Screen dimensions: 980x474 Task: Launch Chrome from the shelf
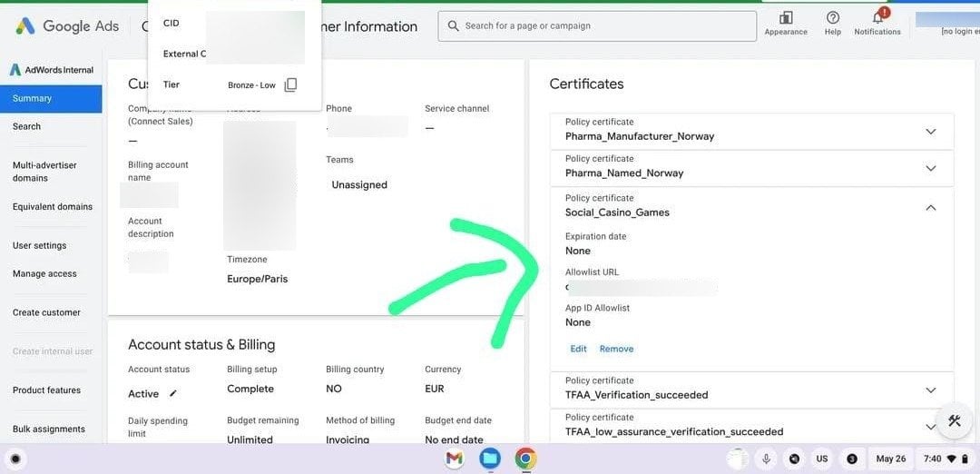[525, 459]
